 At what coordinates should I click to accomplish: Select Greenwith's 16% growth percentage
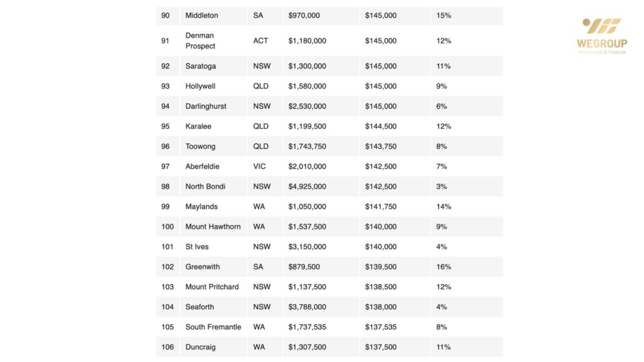pos(443,267)
